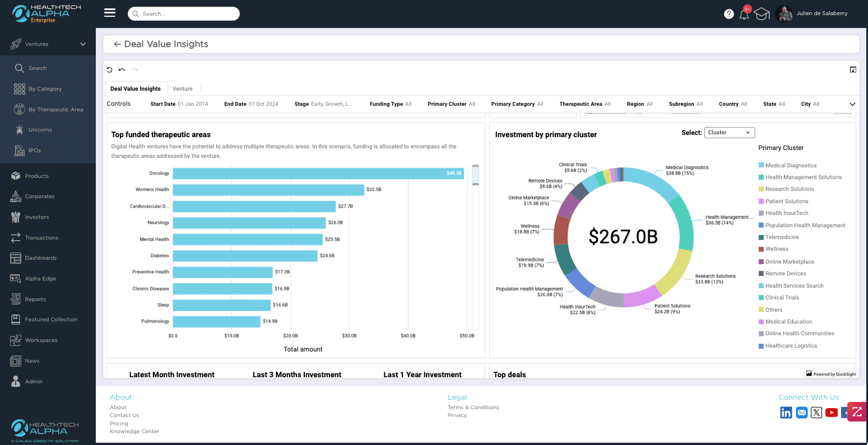Expand the controls bar chevron

point(852,104)
